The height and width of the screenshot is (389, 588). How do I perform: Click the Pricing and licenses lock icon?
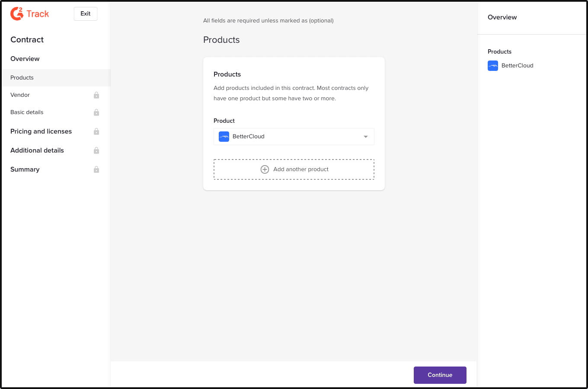tap(96, 131)
